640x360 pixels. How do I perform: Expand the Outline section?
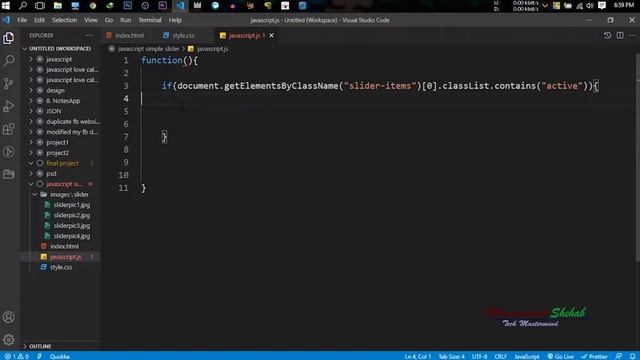[40, 346]
